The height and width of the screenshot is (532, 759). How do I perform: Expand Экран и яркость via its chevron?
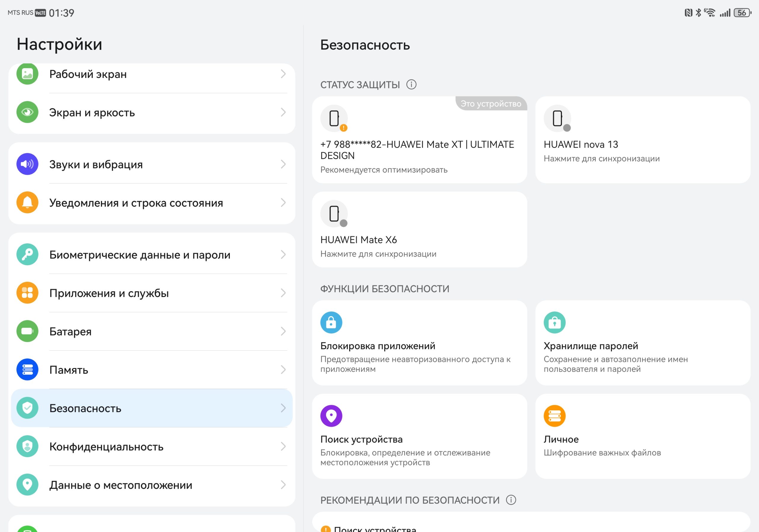pyautogui.click(x=283, y=112)
